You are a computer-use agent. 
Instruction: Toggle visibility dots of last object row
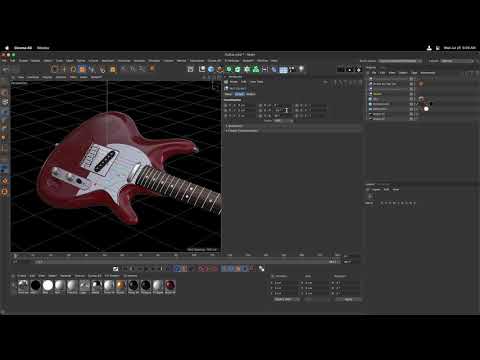(x=411, y=119)
